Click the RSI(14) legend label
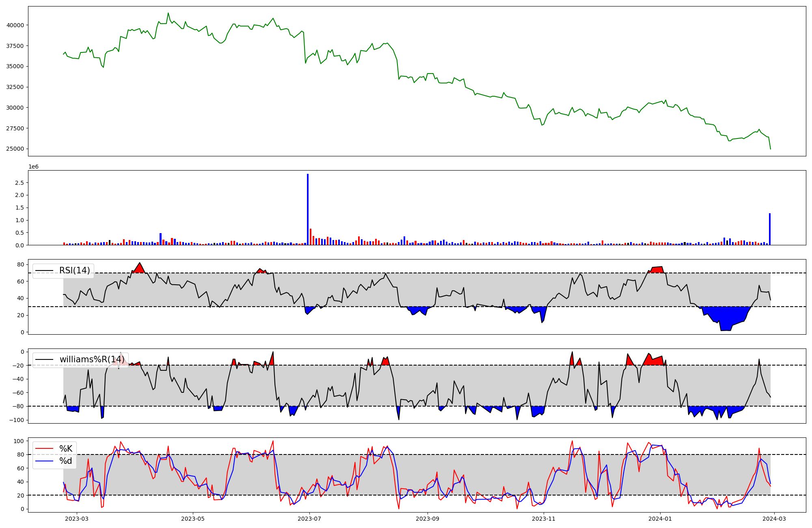812x528 pixels. pyautogui.click(x=75, y=270)
